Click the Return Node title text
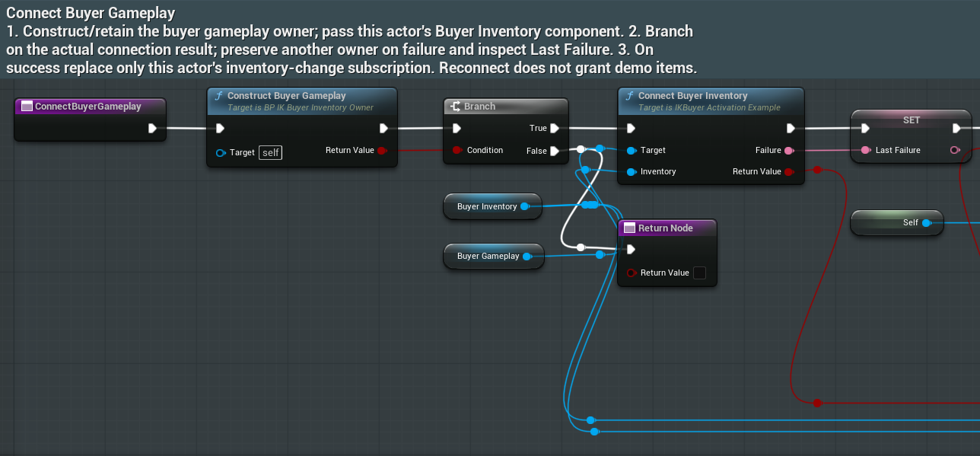This screenshot has height=456, width=980. (x=666, y=228)
